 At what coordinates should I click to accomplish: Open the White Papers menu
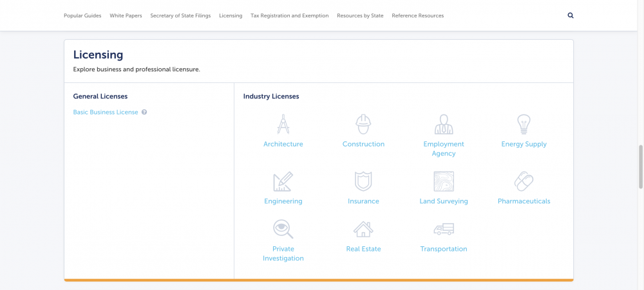[x=126, y=15]
